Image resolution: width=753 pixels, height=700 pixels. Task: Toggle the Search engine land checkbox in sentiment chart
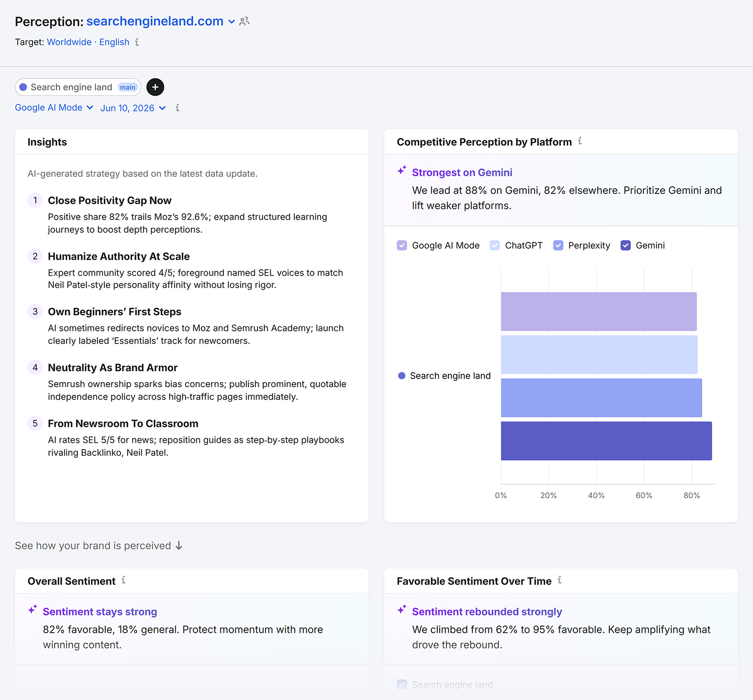click(x=402, y=684)
